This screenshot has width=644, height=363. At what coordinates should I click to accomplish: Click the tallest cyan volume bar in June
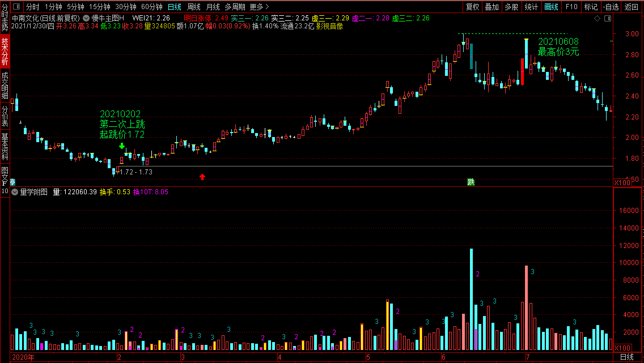(x=471, y=300)
